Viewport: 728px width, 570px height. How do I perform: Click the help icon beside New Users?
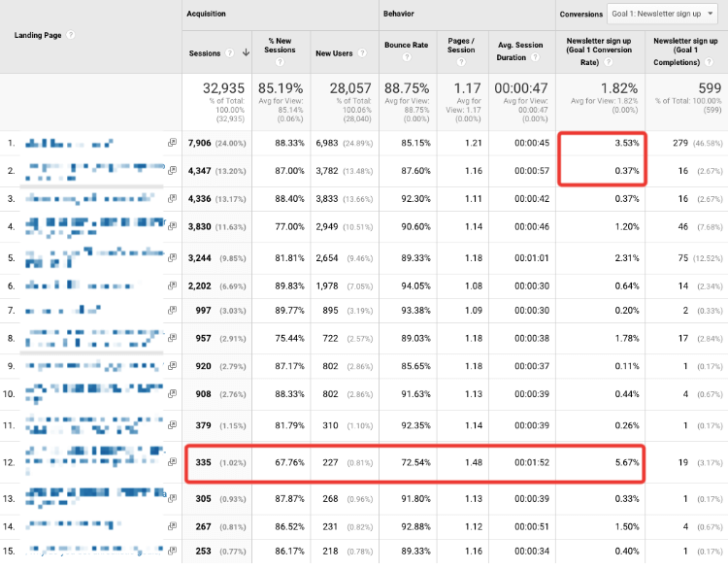362,53
